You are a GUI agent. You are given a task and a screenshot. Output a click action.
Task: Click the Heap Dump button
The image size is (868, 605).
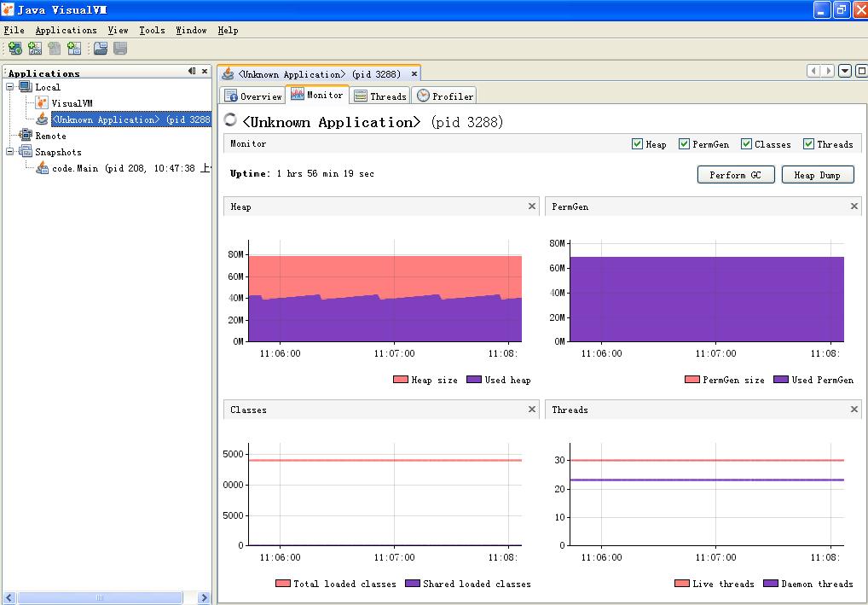click(x=818, y=175)
